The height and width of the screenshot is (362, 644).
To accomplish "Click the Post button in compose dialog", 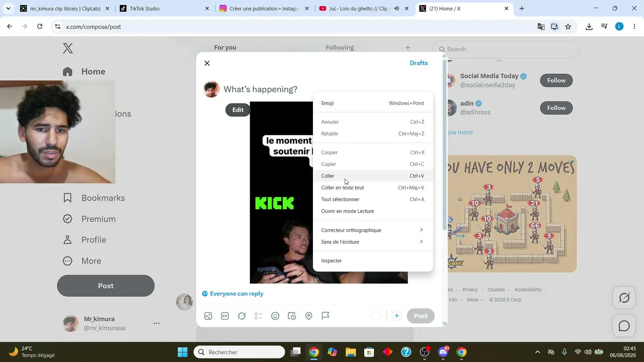I will tap(421, 316).
